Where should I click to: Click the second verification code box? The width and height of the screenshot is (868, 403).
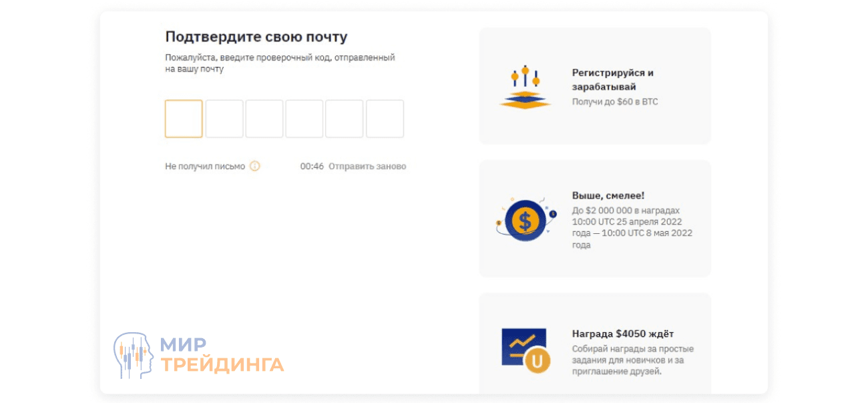tap(224, 118)
